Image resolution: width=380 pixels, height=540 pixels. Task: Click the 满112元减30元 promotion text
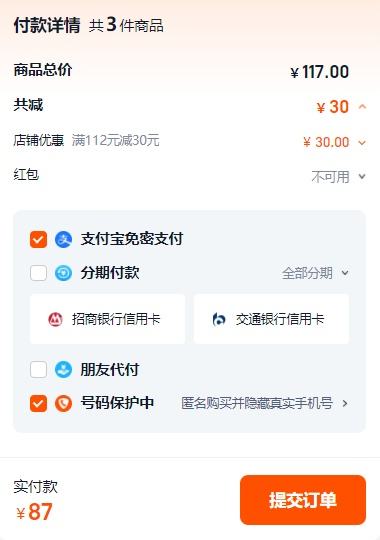[115, 140]
